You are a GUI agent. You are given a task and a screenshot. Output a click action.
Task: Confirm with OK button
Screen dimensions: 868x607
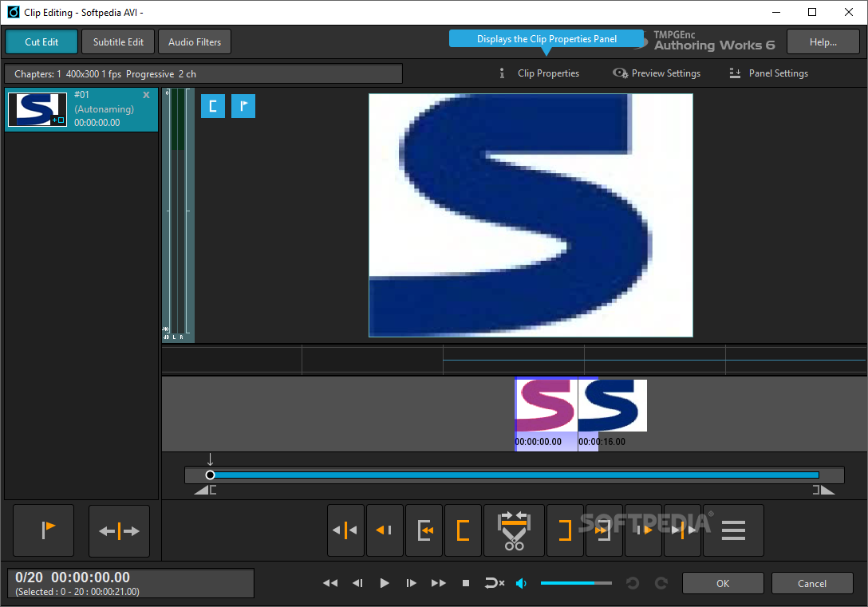coord(723,583)
